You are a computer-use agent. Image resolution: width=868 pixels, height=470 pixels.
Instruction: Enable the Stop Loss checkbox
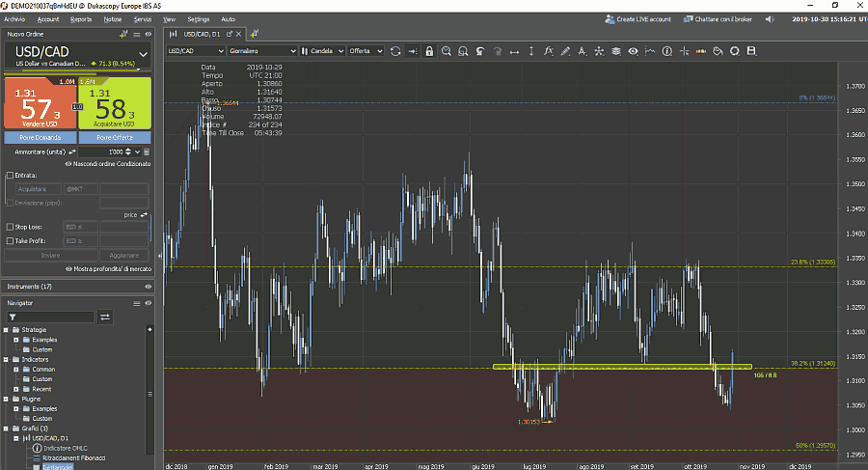click(11, 227)
